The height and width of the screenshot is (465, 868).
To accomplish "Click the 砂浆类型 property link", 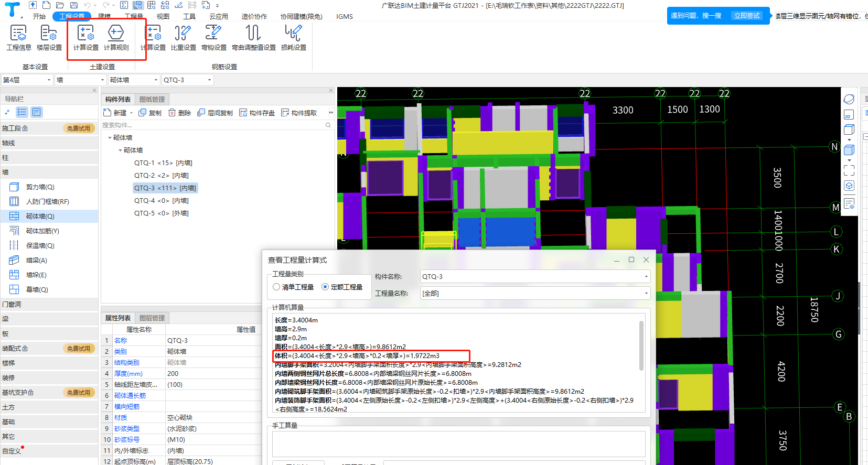I will (127, 429).
